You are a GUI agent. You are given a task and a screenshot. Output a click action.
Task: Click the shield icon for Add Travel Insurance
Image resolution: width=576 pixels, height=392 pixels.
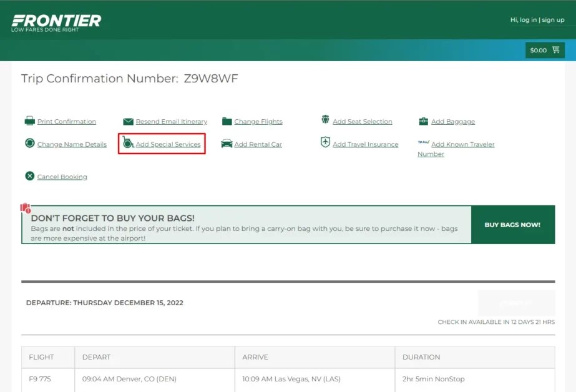coord(325,142)
